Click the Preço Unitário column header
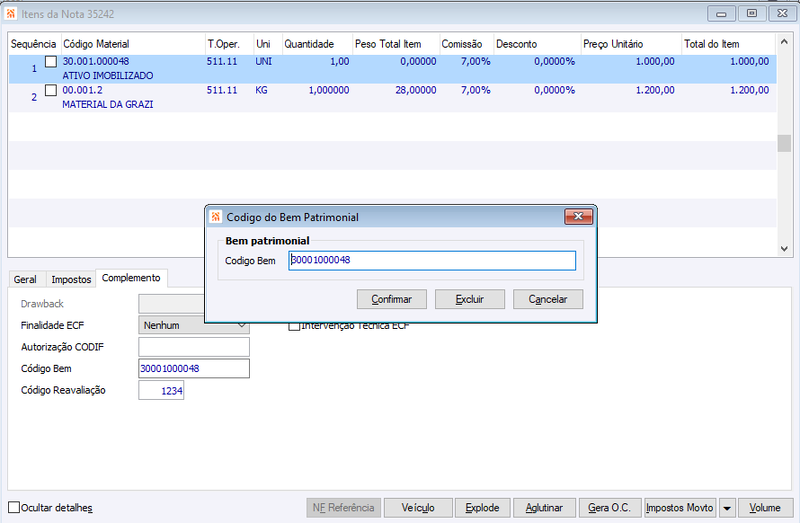This screenshot has width=800, height=523. tap(631, 44)
